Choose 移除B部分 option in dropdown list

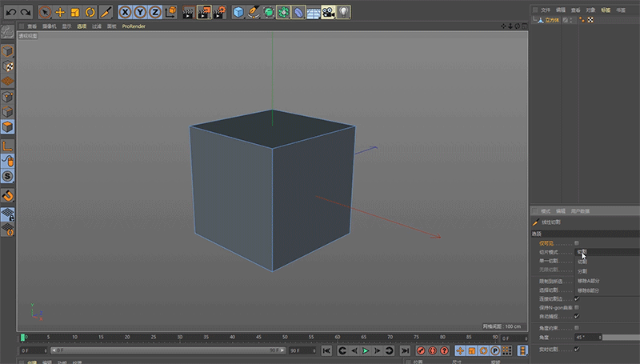[588, 290]
